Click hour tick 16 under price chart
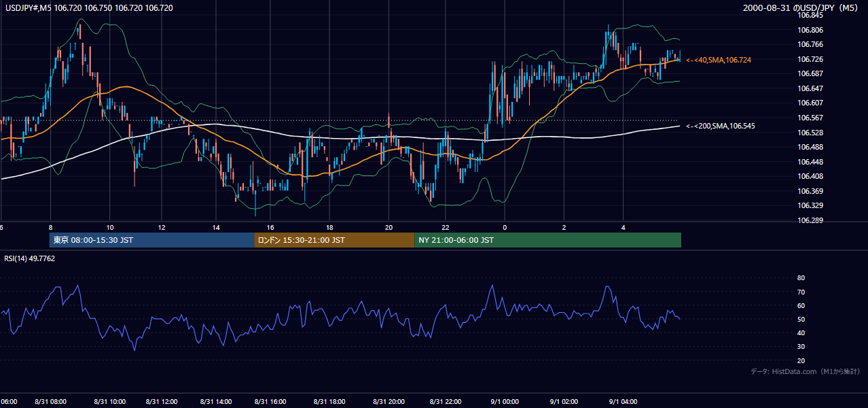The height and width of the screenshot is (408, 868). tap(270, 228)
